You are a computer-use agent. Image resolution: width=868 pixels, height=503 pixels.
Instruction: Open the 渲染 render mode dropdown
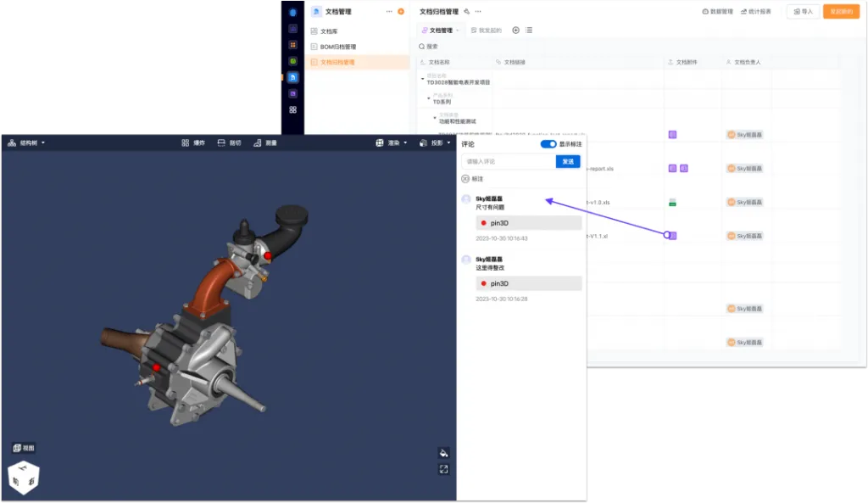pos(392,143)
